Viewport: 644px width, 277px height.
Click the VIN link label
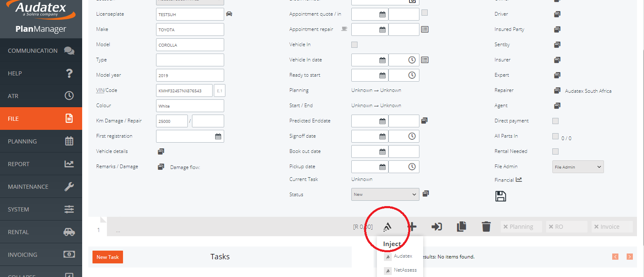[x=99, y=90]
